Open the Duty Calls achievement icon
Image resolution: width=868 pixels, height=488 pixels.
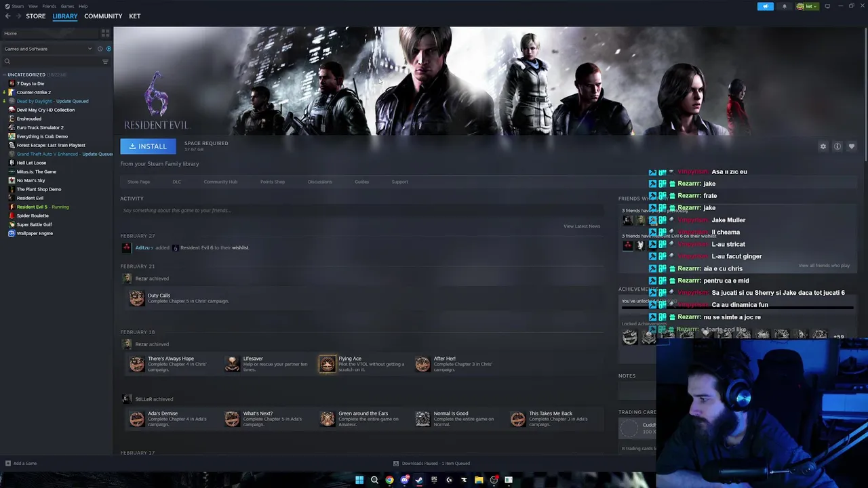click(136, 298)
